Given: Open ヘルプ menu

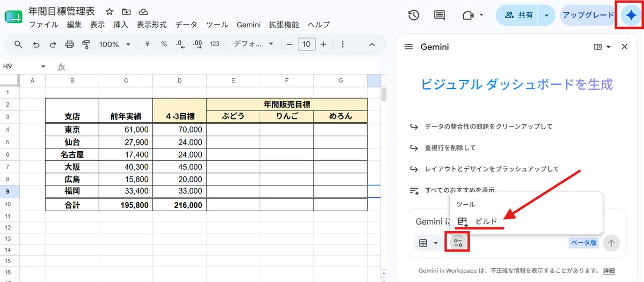Looking at the screenshot, I should (x=319, y=25).
